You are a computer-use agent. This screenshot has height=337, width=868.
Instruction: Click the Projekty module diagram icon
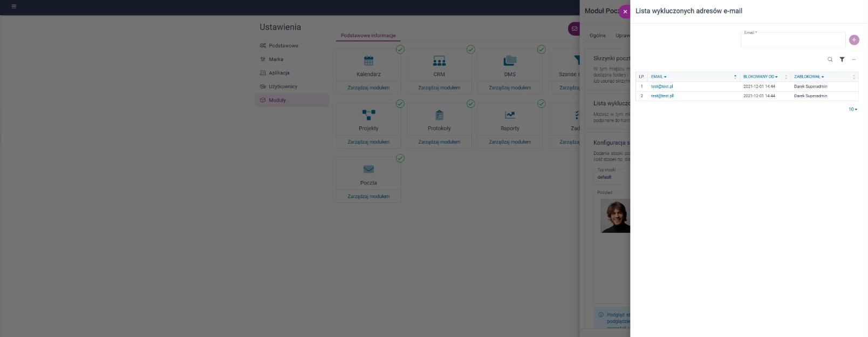pos(368,115)
